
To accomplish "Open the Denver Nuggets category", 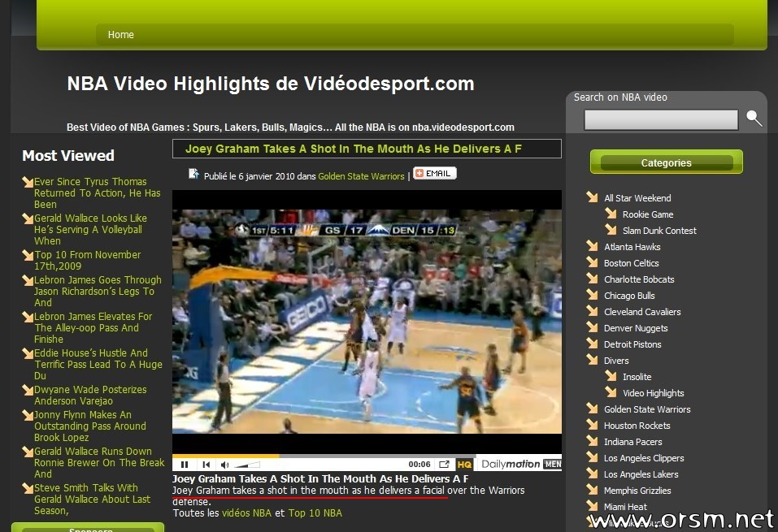I will point(636,328).
